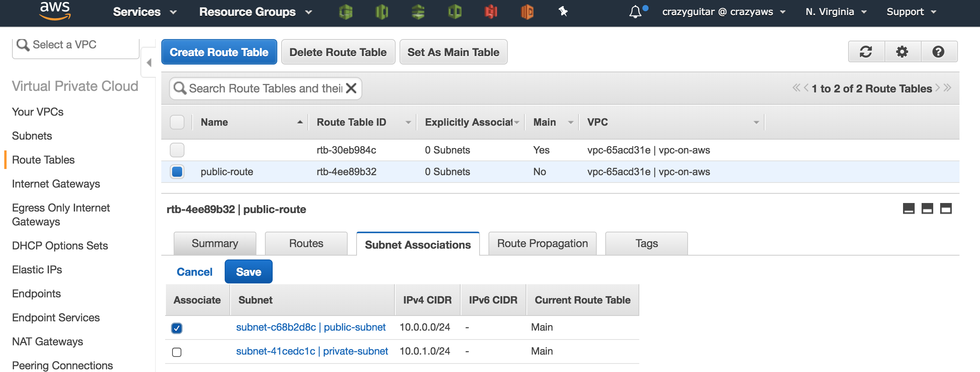
Task: Click the first green pinned service shortcut icon
Action: (x=345, y=12)
